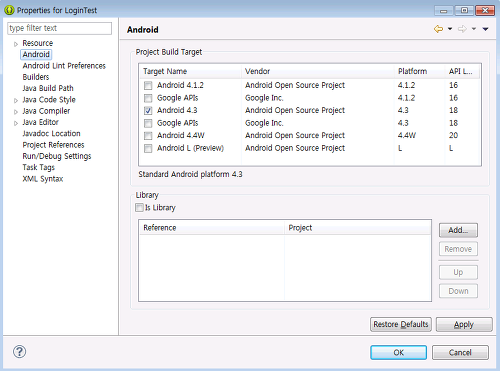The image size is (500, 371).
Task: Confirm with the OK button
Action: (x=398, y=352)
